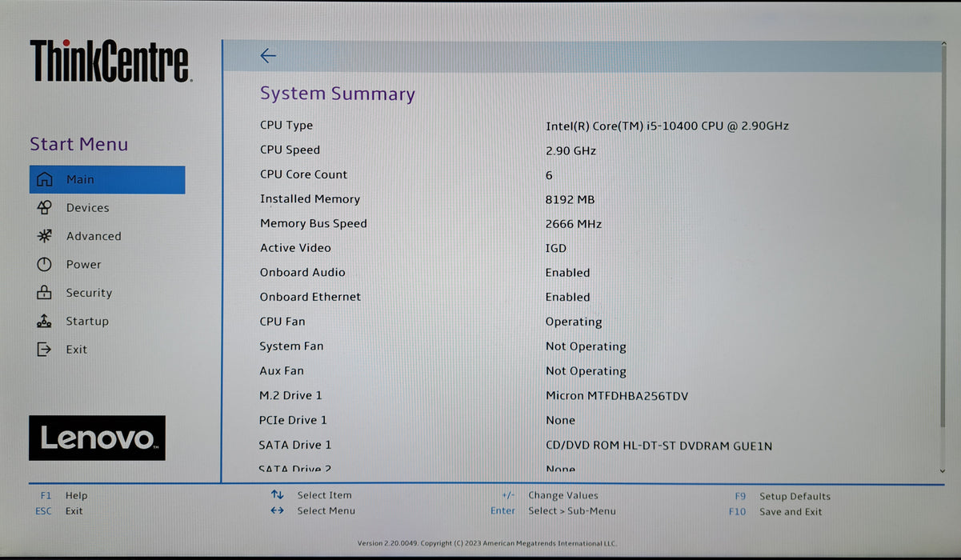961x560 pixels.
Task: Click the Enabled value for Onboard Audio
Action: click(567, 273)
